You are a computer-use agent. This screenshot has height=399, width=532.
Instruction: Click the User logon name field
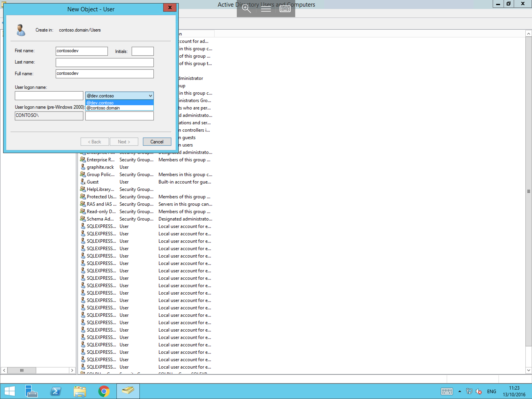tap(49, 95)
